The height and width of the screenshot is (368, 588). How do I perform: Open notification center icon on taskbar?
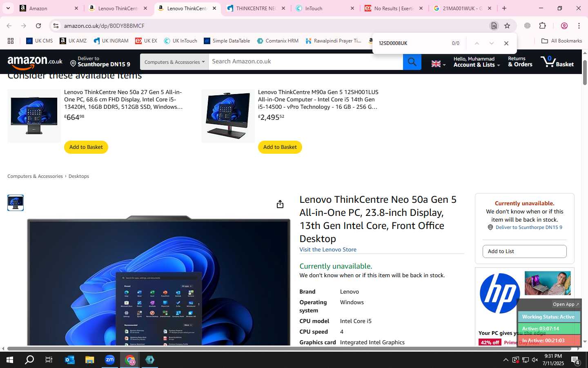click(x=575, y=360)
